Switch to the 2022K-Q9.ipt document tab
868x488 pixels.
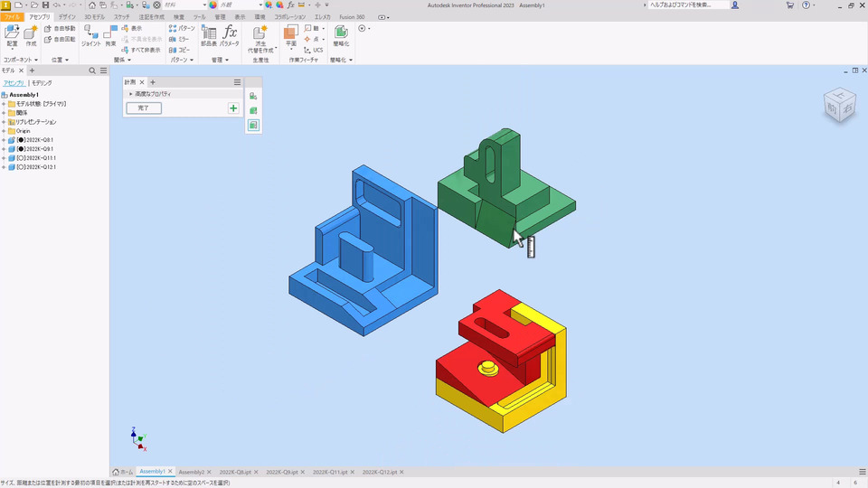282,472
